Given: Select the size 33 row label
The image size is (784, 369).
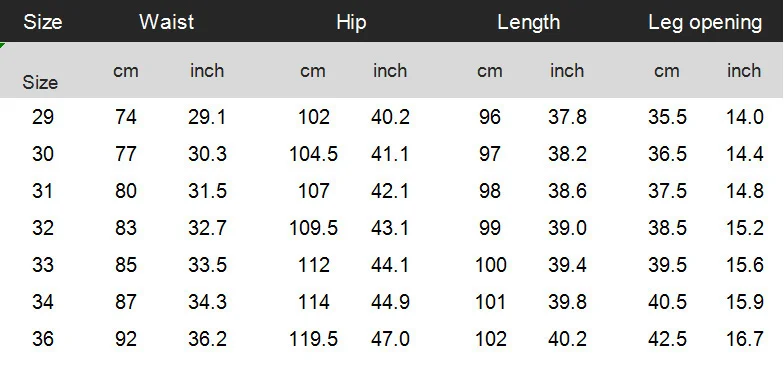Looking at the screenshot, I should pos(42,265).
